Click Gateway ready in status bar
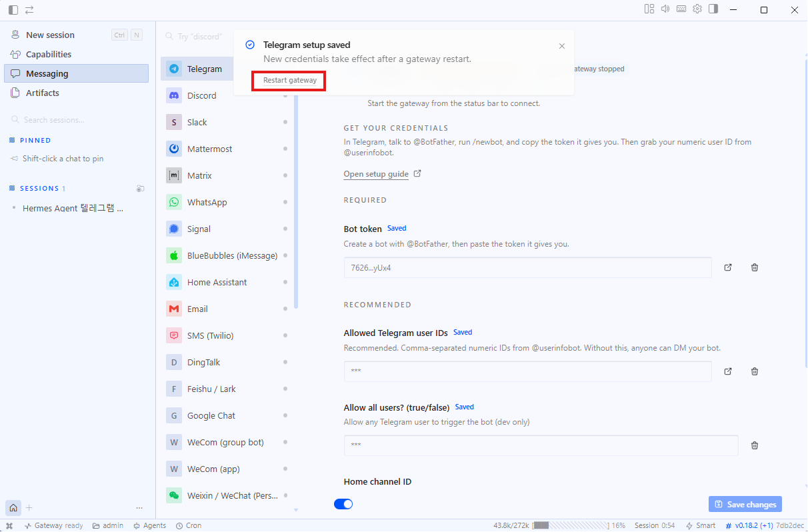This screenshot has height=532, width=808. click(53, 525)
